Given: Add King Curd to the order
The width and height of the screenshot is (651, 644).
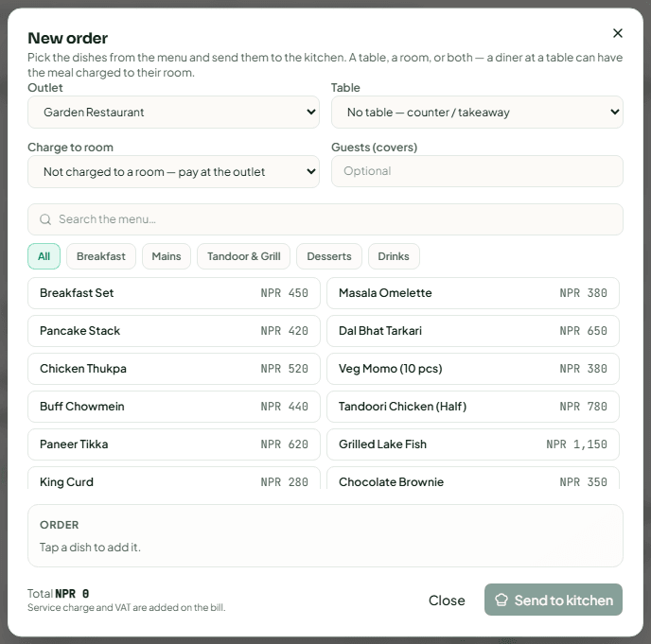Looking at the screenshot, I should tap(174, 478).
